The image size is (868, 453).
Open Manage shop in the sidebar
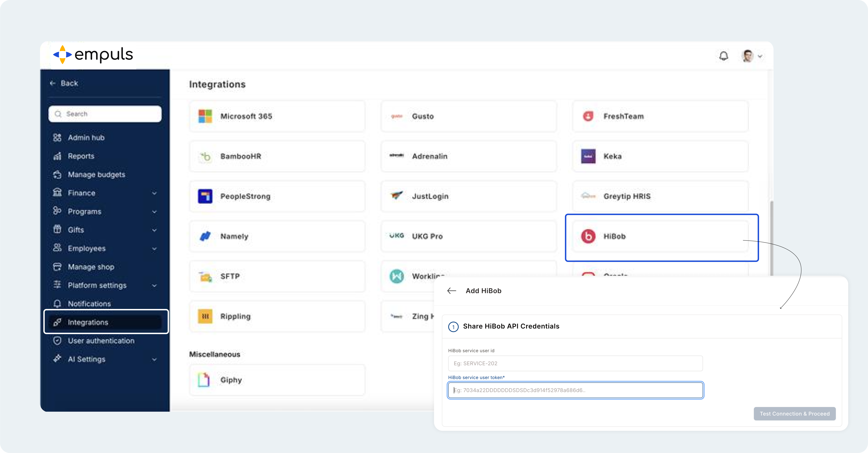pyautogui.click(x=91, y=267)
